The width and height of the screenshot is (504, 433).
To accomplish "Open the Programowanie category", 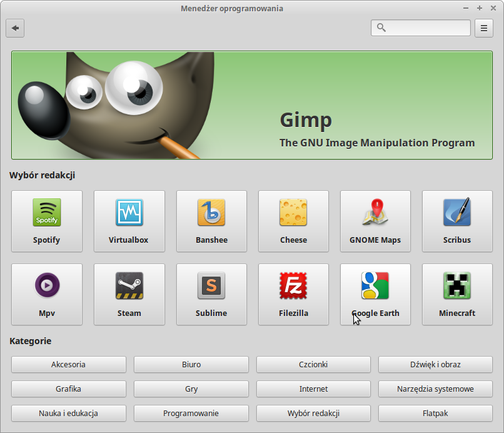I will [191, 414].
